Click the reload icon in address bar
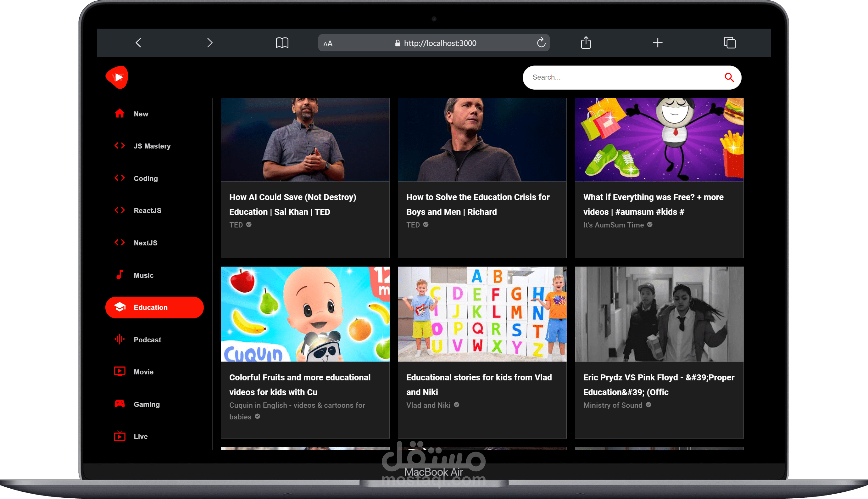This screenshot has height=499, width=868. click(541, 42)
